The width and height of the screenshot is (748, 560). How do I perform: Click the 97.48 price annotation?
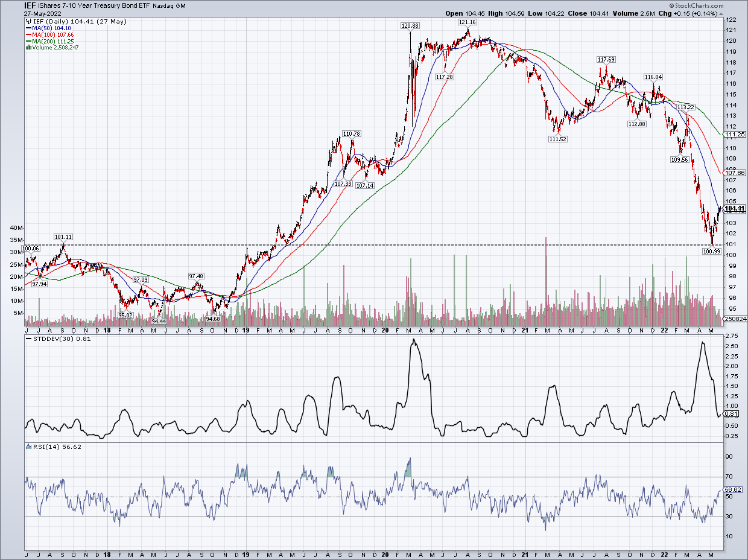[197, 276]
